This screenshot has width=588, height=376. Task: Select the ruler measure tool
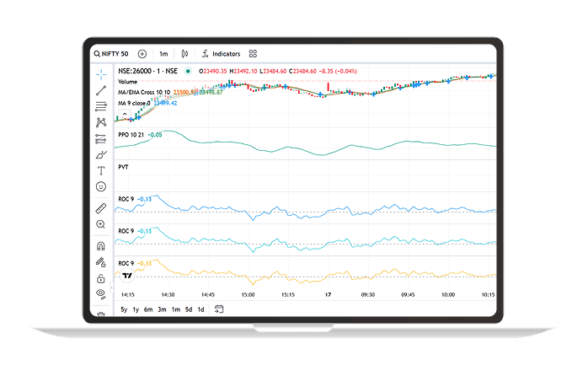(x=101, y=208)
